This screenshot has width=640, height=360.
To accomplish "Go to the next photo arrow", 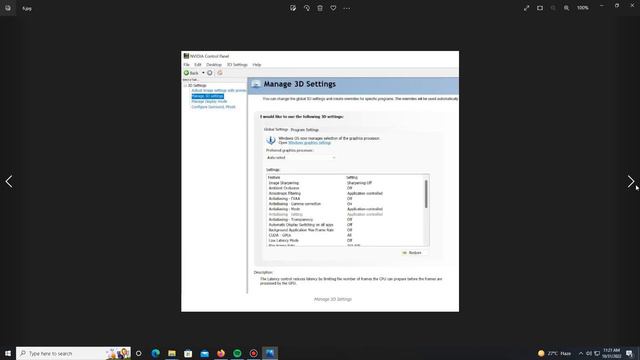I will 631,181.
